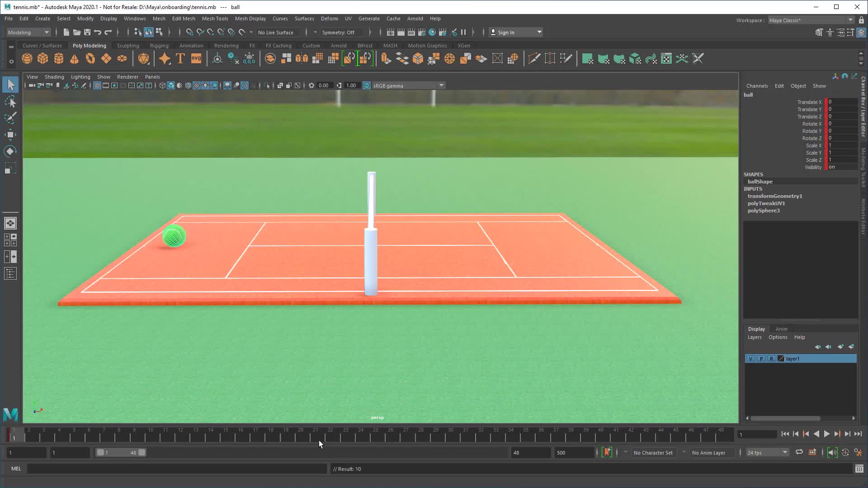Toggle the color management icon
The image size is (868, 488).
click(367, 85)
